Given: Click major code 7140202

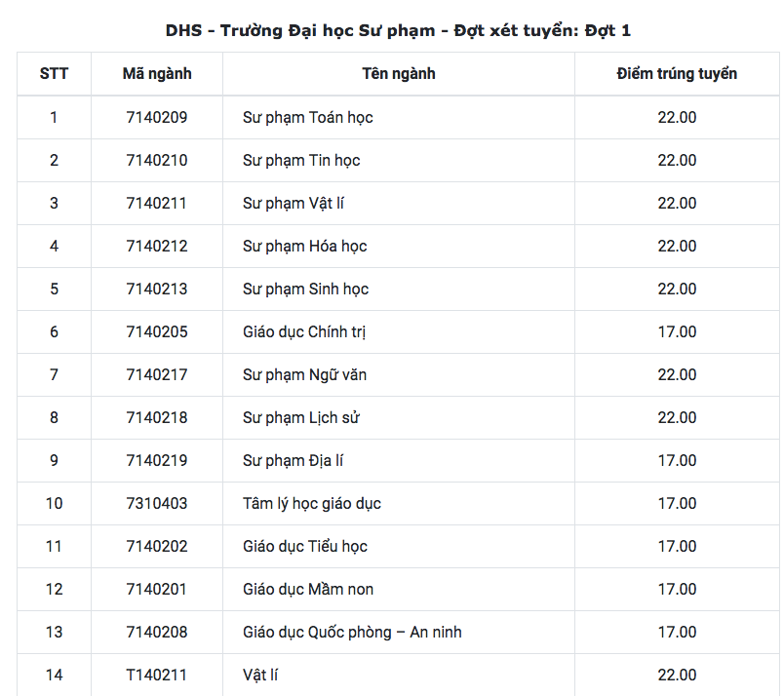Looking at the screenshot, I should [157, 546].
